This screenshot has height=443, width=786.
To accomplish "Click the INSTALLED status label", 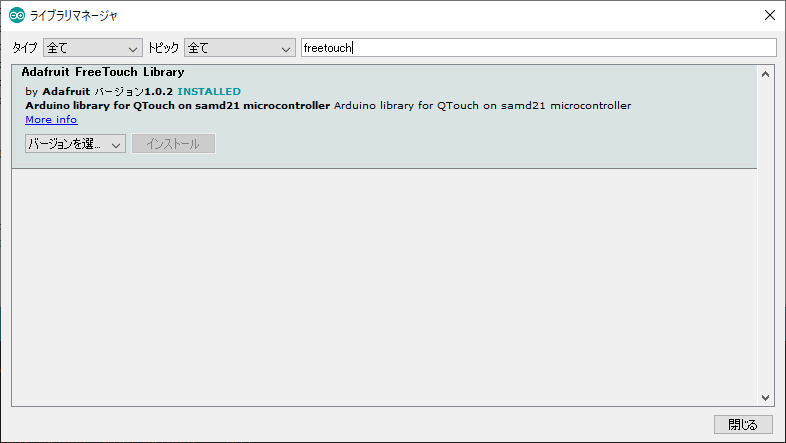I will point(209,92).
